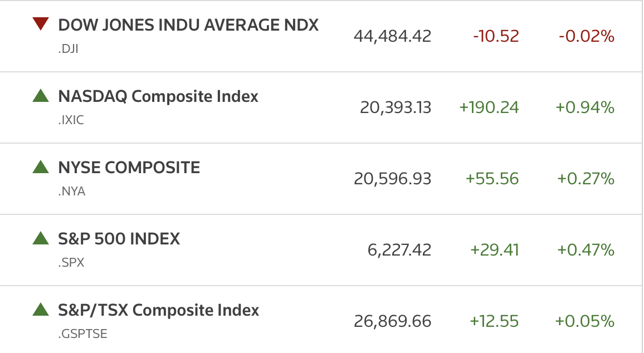The width and height of the screenshot is (644, 353).
Task: Click the red down arrow beside Dow Jones
Action: (x=41, y=24)
